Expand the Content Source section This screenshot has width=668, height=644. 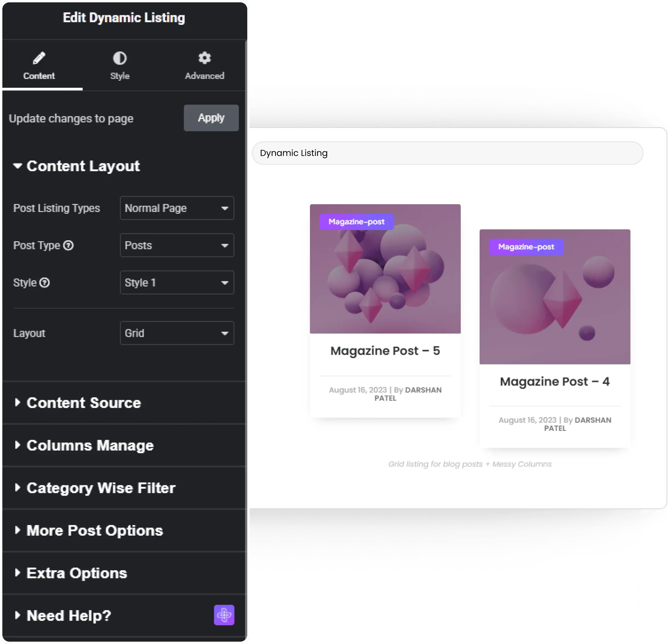pos(83,403)
